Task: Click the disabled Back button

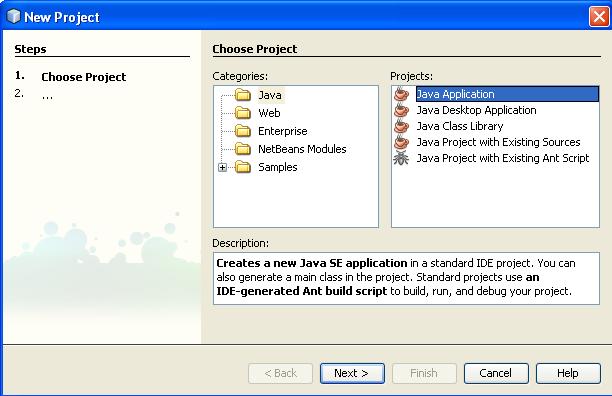Action: pos(280,373)
